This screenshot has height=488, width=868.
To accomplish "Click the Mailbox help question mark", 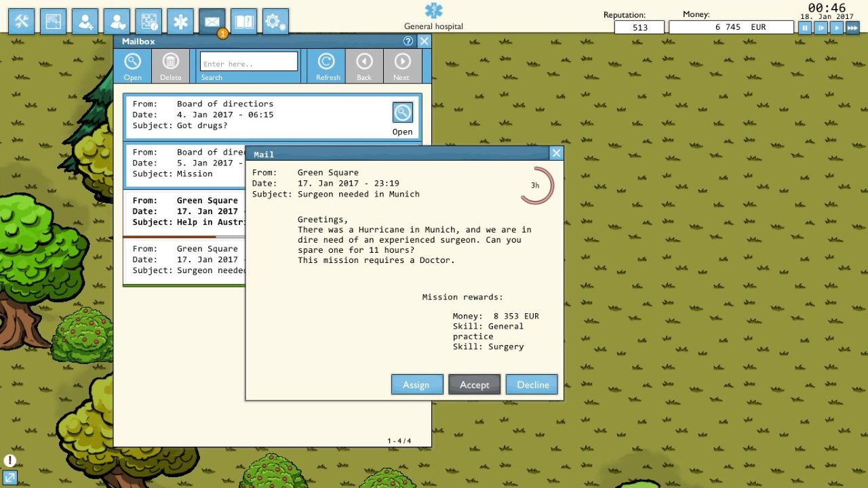I will click(408, 41).
